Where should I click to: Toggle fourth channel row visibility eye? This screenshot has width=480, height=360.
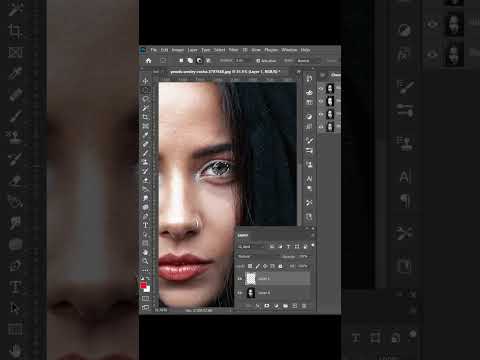(x=321, y=127)
